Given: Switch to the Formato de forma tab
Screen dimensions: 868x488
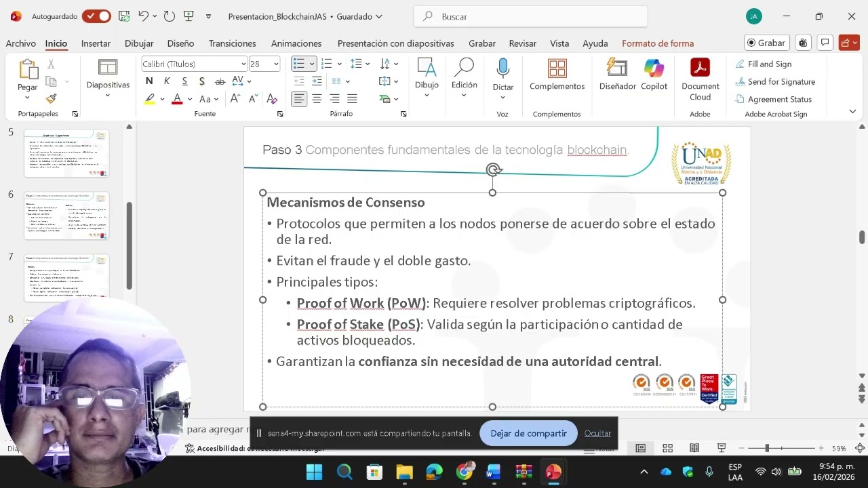Looking at the screenshot, I should [x=658, y=43].
